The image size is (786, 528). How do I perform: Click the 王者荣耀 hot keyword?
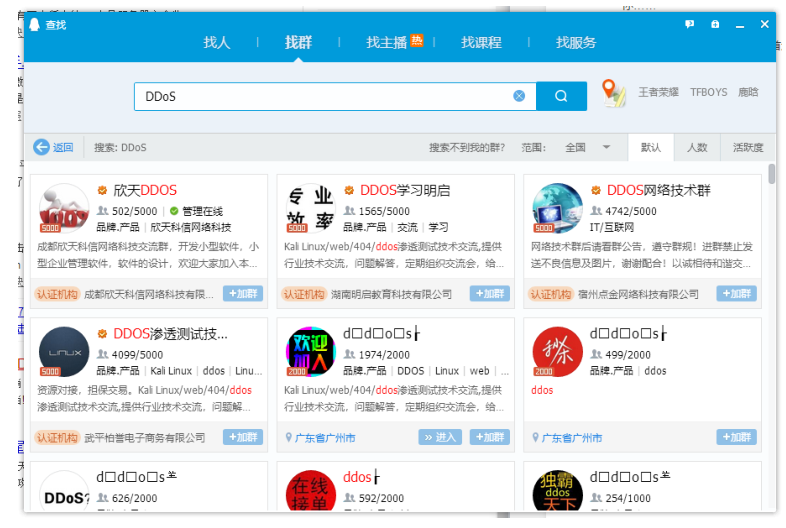point(658,92)
